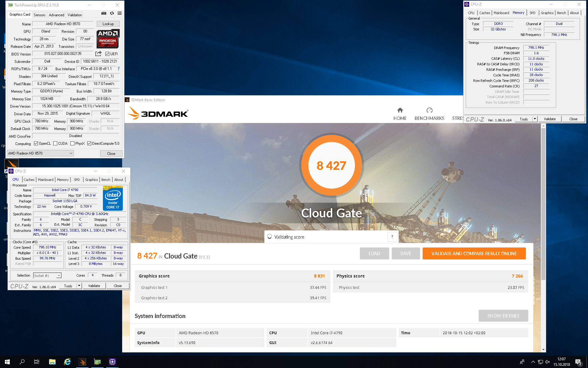This screenshot has width=588, height=368.
Task: Toggle the PhysX checkbox
Action: (x=72, y=144)
